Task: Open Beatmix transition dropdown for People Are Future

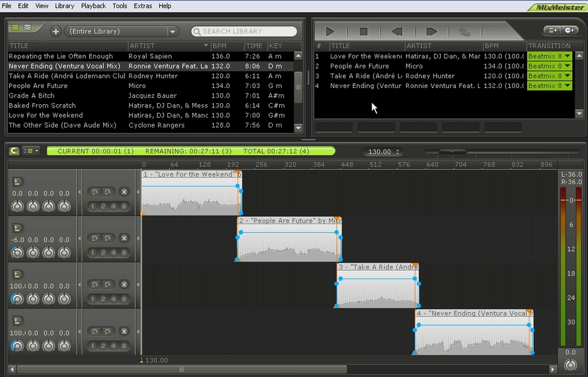Action: pos(567,66)
